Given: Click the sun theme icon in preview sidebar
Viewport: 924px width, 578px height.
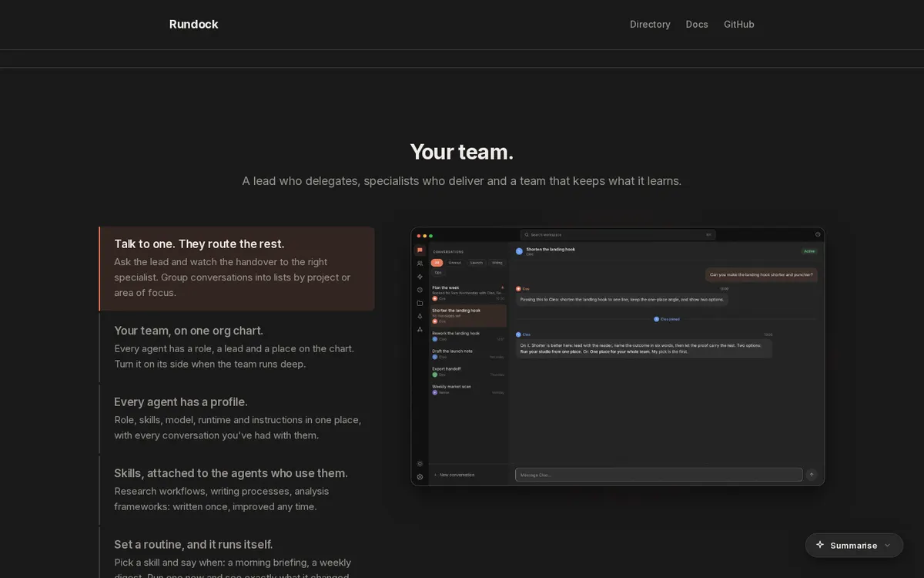Looking at the screenshot, I should click(x=420, y=464).
